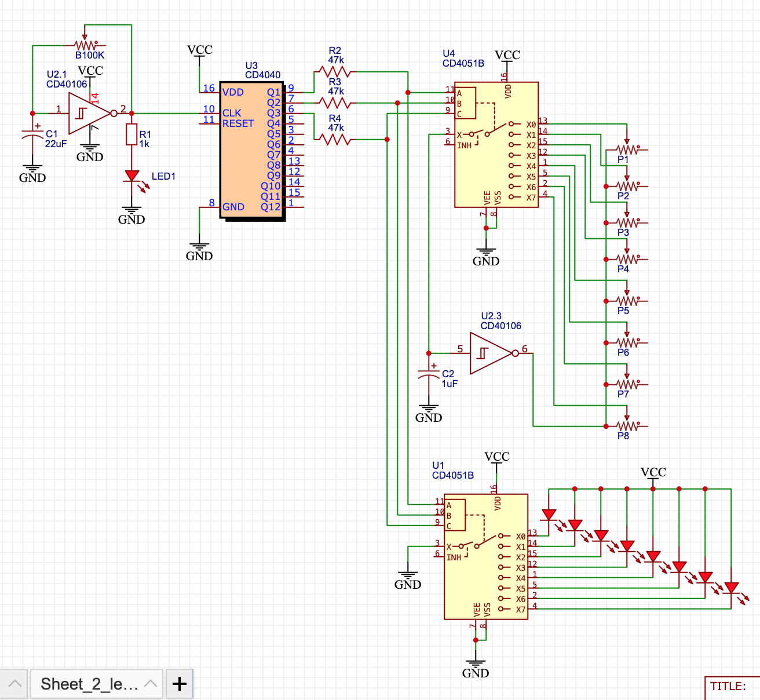Viewport: 760px width, 700px height.
Task: Click the P8 potentiometer symbol
Action: [627, 426]
